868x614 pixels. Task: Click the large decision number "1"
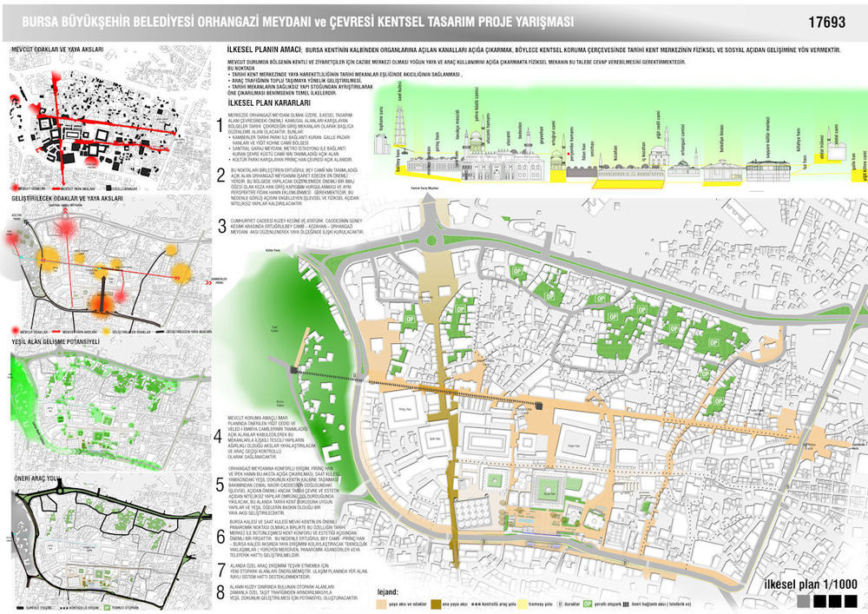[x=220, y=126]
